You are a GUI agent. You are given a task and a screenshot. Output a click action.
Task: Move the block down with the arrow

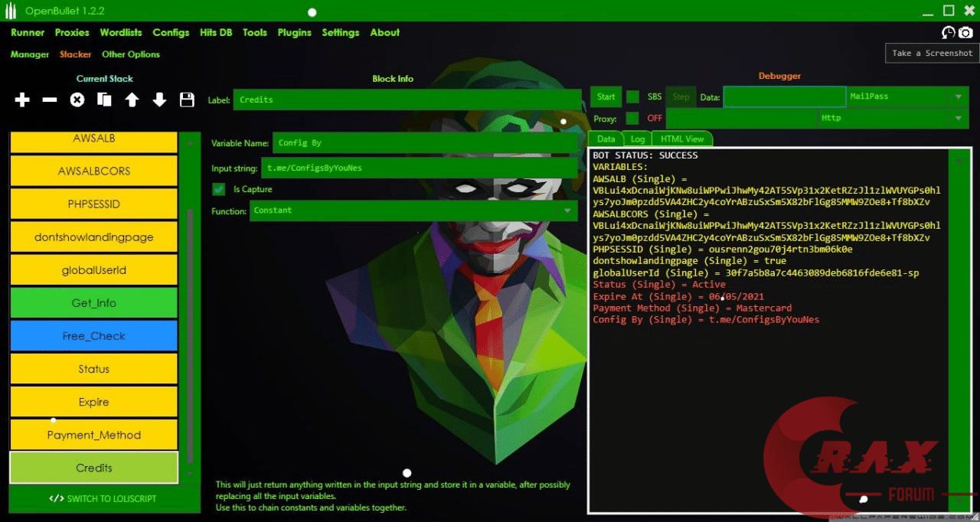[159, 100]
